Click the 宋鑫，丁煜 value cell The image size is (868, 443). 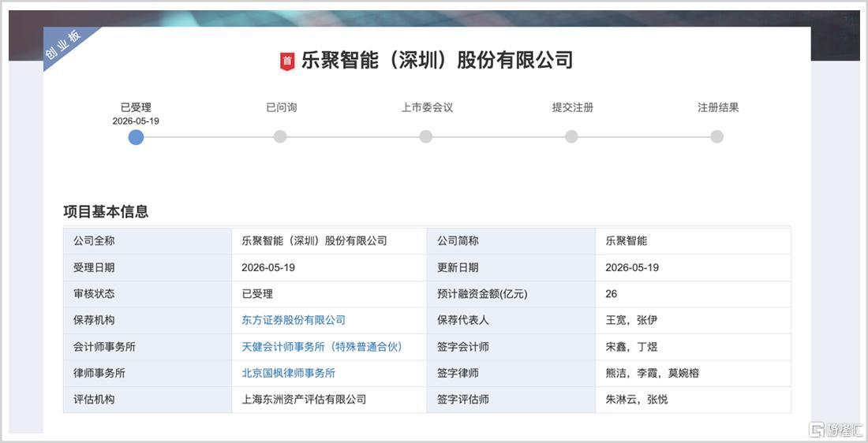[694, 347]
